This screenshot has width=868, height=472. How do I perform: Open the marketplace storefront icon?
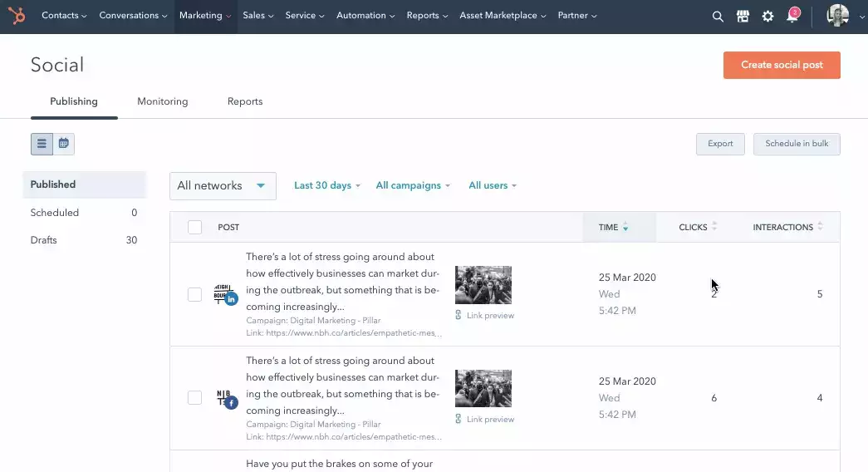[743, 17]
